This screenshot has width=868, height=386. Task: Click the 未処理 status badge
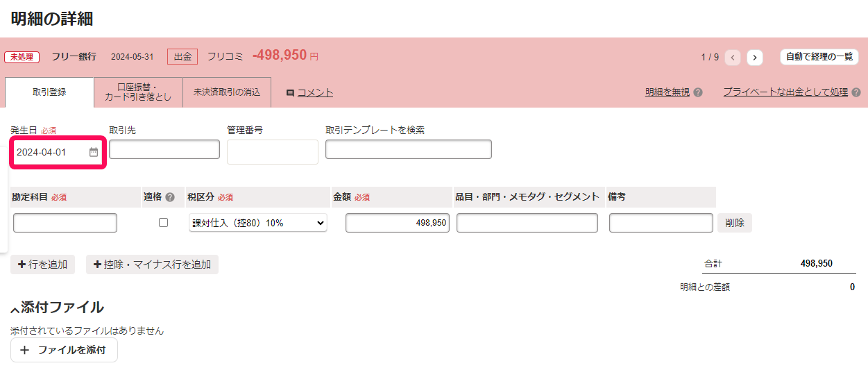click(22, 57)
